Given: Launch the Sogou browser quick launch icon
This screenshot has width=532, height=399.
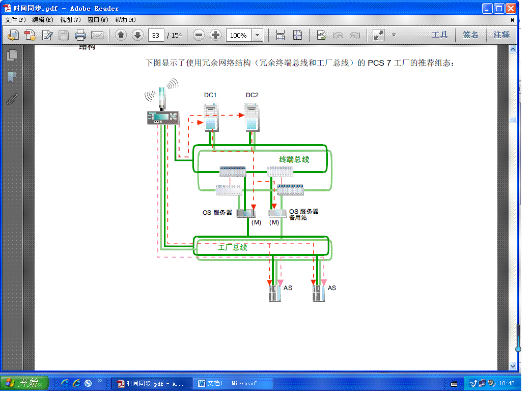Looking at the screenshot, I should pyautogui.click(x=88, y=383).
